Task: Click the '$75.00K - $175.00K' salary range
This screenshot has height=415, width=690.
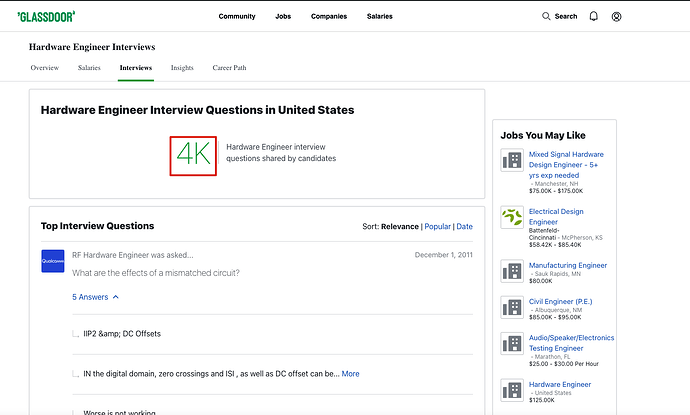Action: 556,191
